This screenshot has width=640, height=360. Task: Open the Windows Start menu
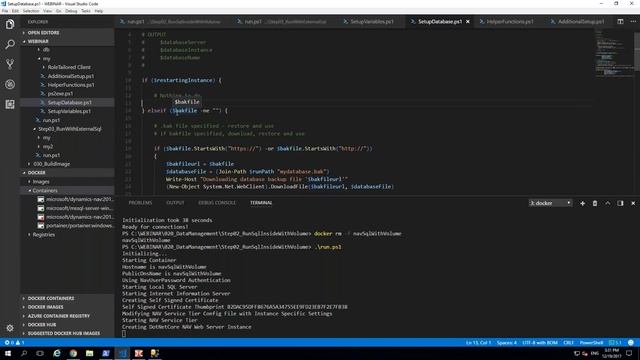coord(8,353)
